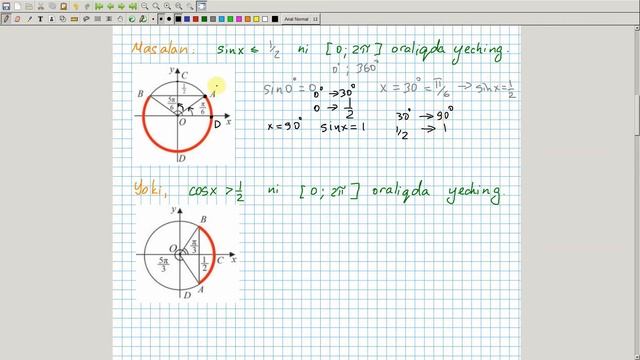Click the vertical scrollbar thumb
This screenshot has height=360, width=640.
(x=637, y=116)
